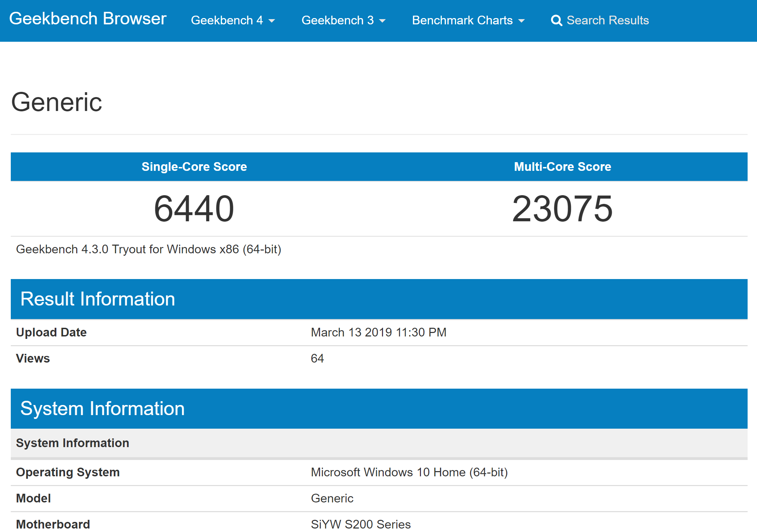Select the March 13 2019 11:30 PM date

pos(378,332)
